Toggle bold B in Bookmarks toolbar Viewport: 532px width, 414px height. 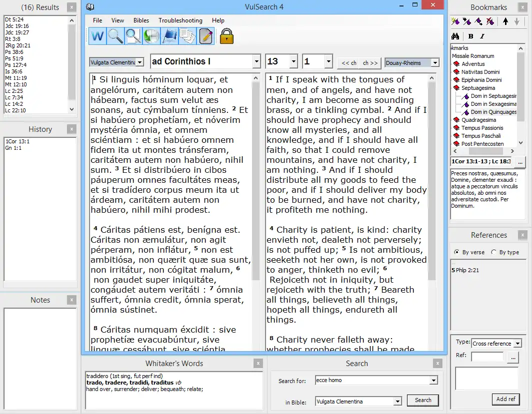pyautogui.click(x=470, y=36)
